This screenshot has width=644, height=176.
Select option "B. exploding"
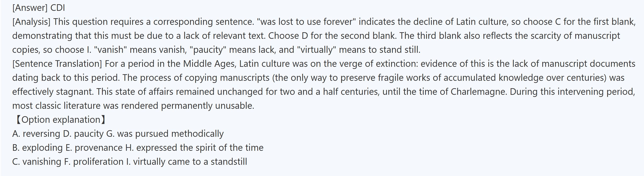37,148
